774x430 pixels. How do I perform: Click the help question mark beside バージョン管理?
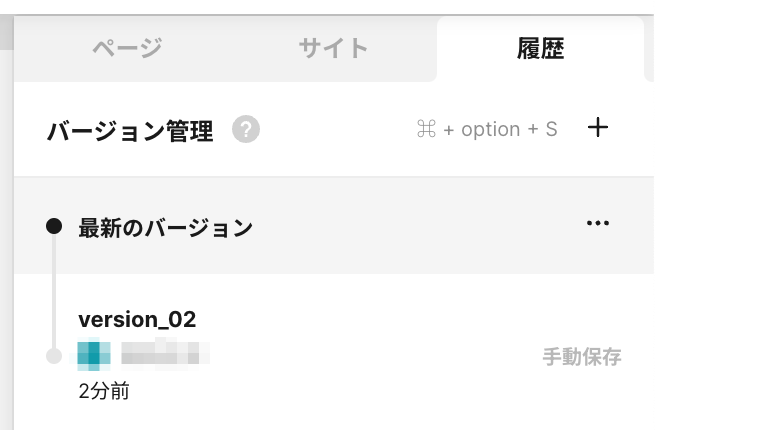[x=246, y=129]
